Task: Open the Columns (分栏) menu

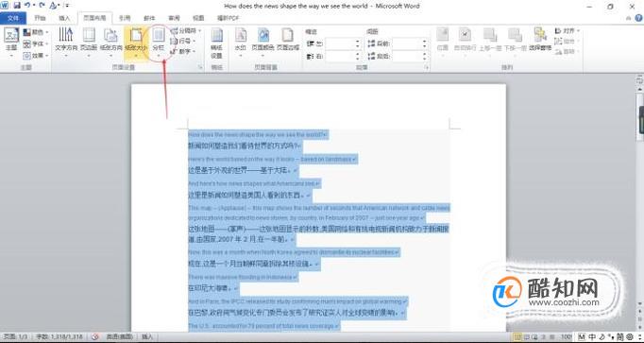Action: click(158, 41)
